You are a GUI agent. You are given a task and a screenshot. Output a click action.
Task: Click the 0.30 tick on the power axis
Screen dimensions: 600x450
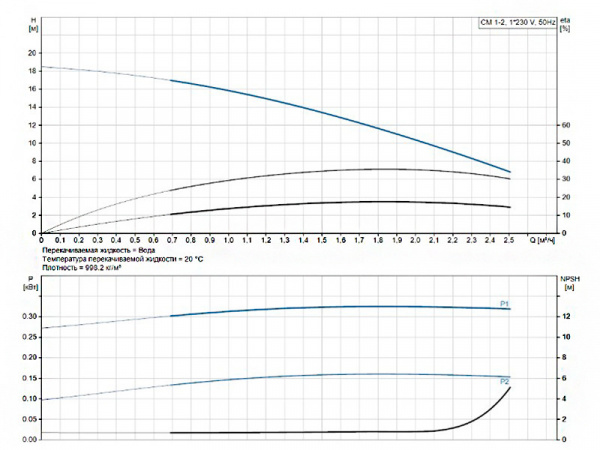coord(28,316)
